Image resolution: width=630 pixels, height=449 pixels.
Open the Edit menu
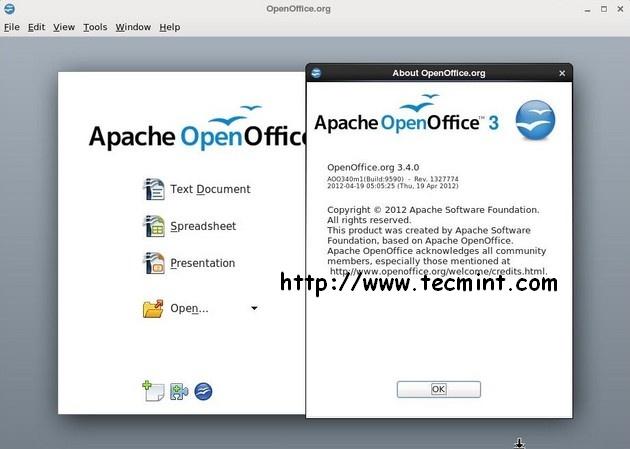(36, 27)
